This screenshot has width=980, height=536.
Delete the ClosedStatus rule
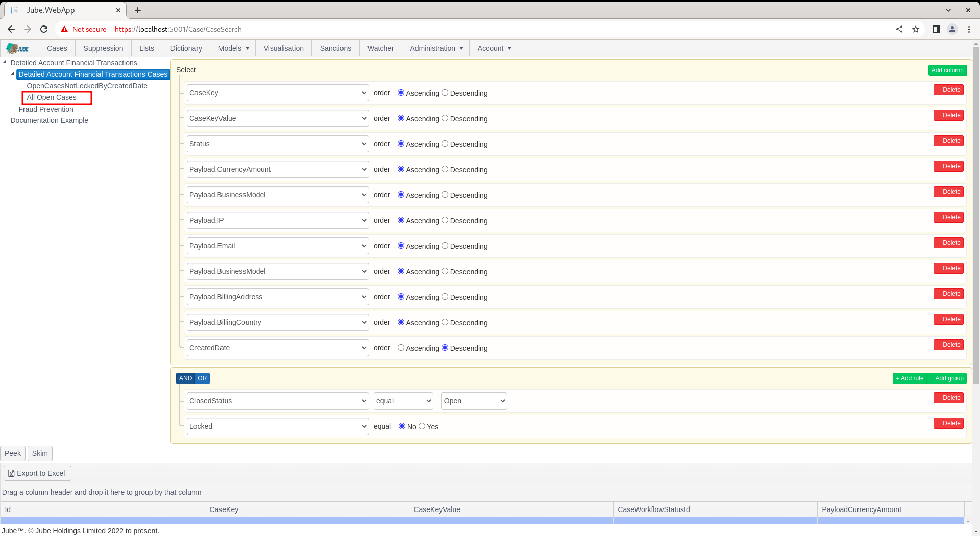[x=948, y=398]
